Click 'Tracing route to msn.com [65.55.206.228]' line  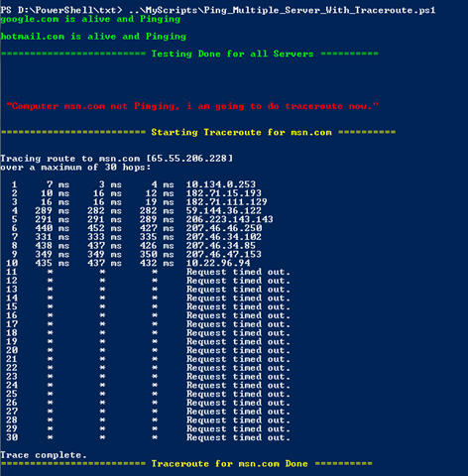116,159
